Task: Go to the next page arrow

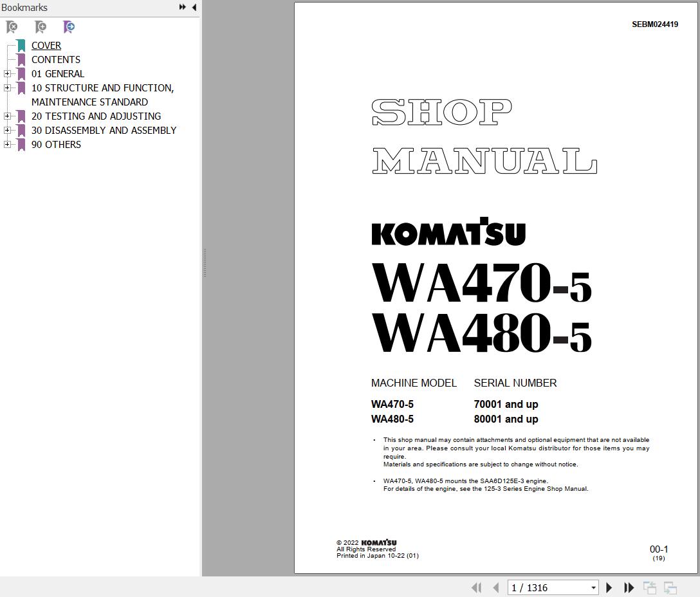Action: point(609,587)
